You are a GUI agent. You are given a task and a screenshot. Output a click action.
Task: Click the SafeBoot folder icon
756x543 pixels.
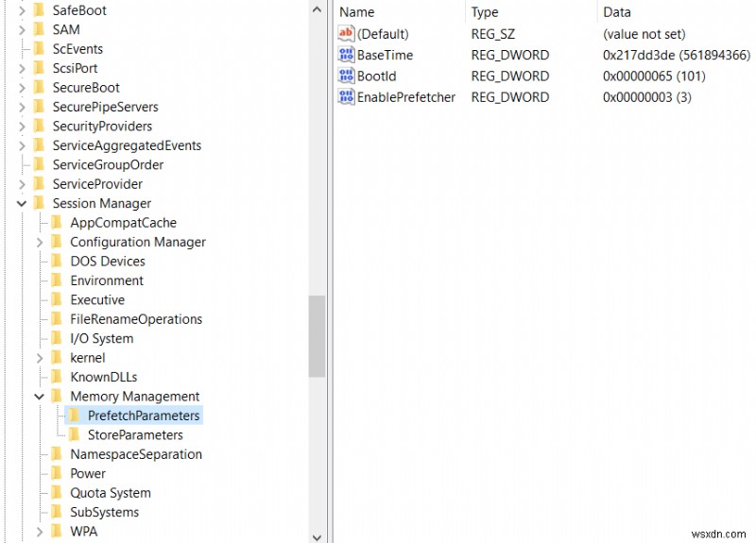39,10
